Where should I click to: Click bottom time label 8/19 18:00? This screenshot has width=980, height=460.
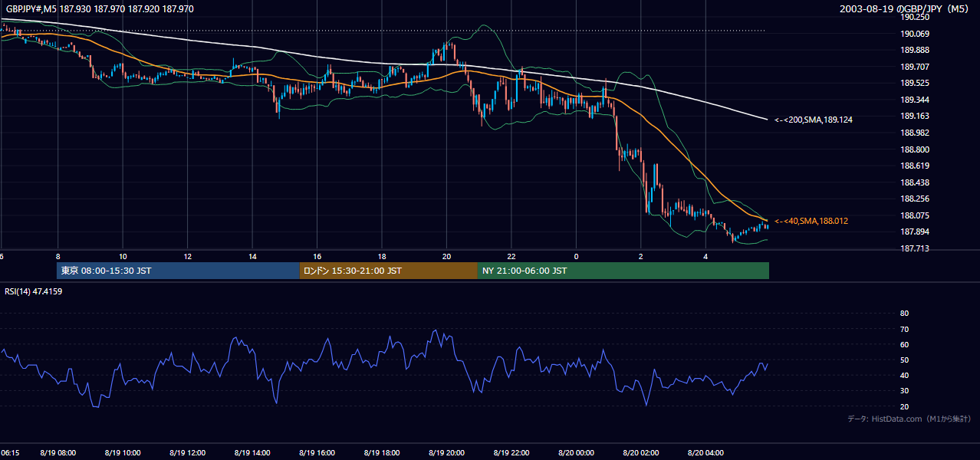tap(382, 453)
